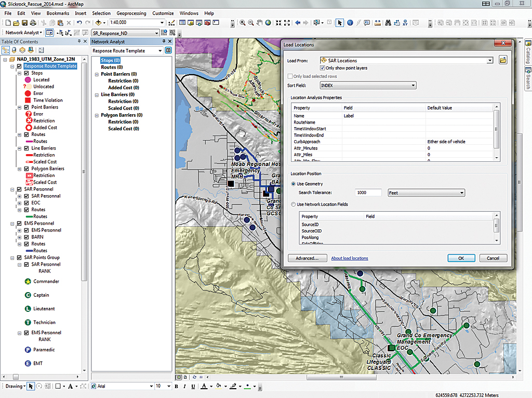Open the About load locations link
Screen dimensions: 532x398
click(x=350, y=258)
